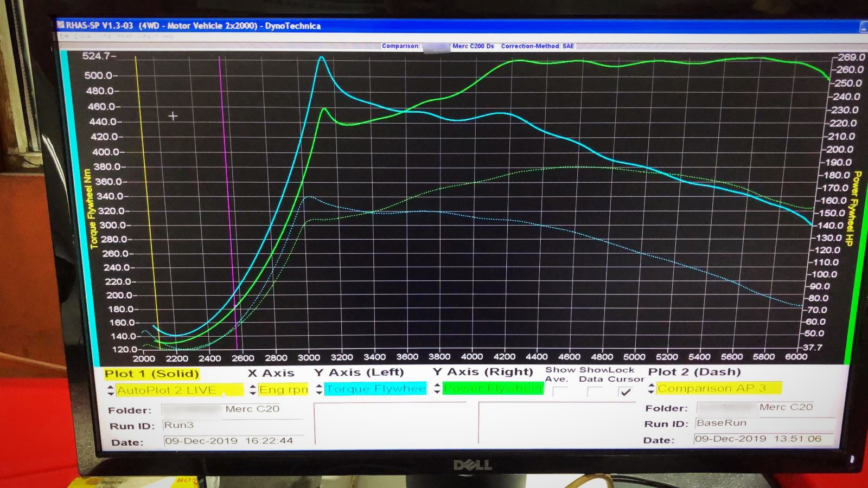Click the Plot 1 Date field
Screen dimensions: 868x488
234,441
